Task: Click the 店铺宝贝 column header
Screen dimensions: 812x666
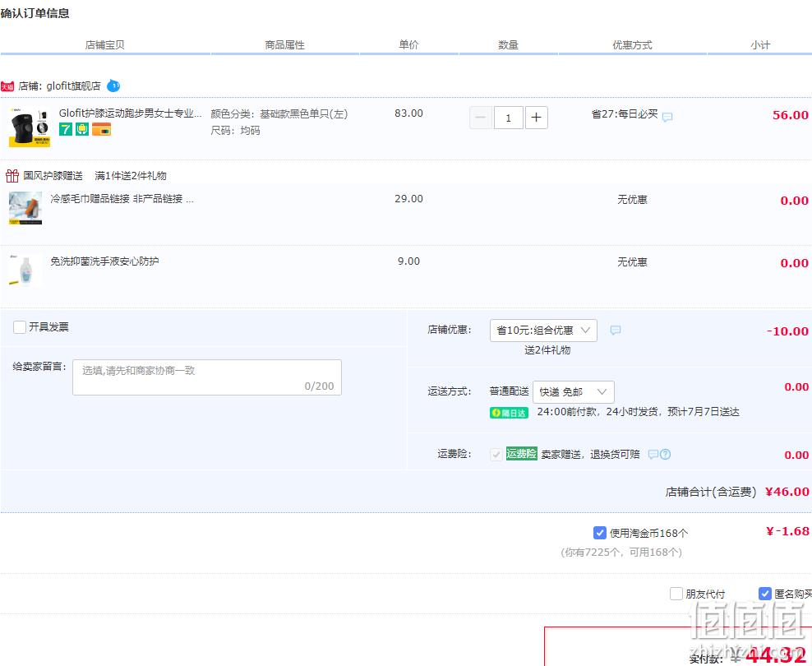Action: 104,45
